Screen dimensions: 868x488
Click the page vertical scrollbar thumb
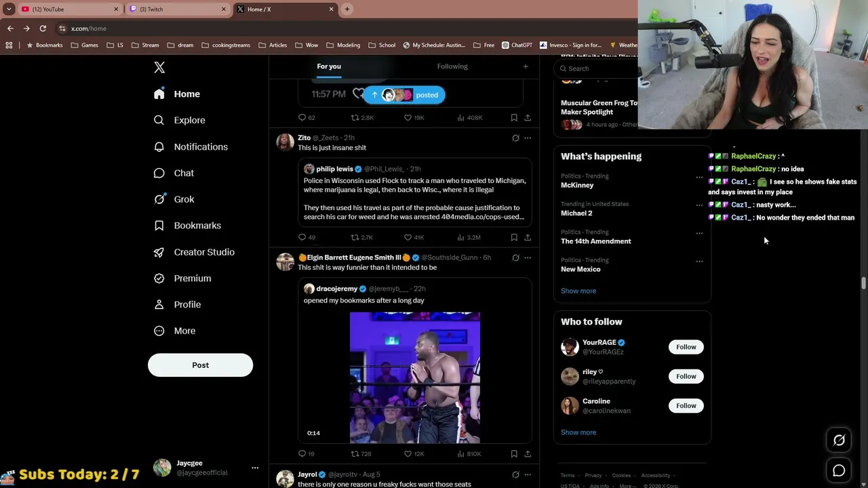point(863,283)
